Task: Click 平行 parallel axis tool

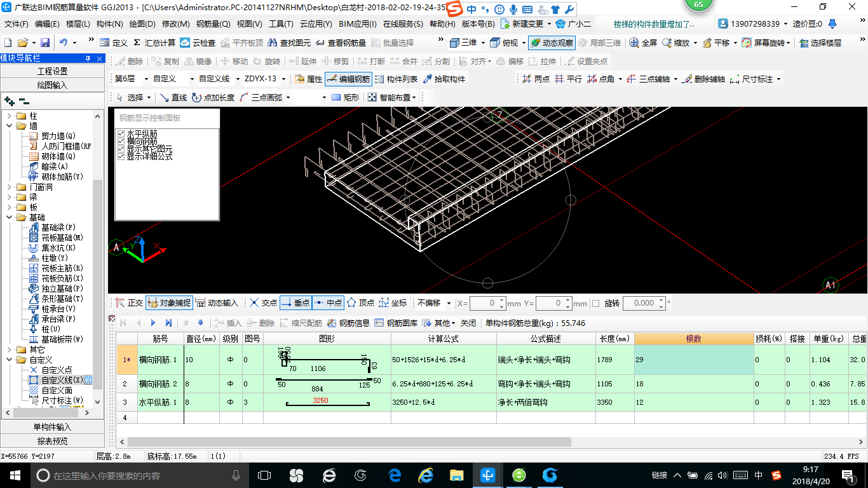Action: click(x=568, y=79)
